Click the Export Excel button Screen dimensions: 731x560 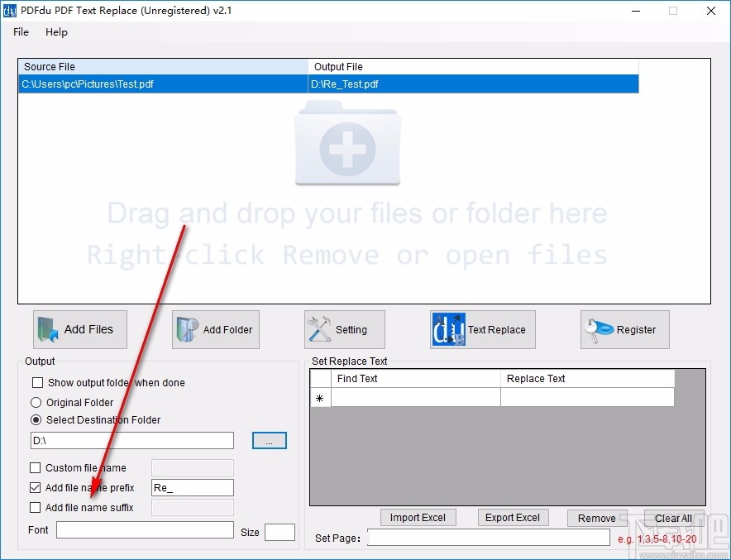513,517
